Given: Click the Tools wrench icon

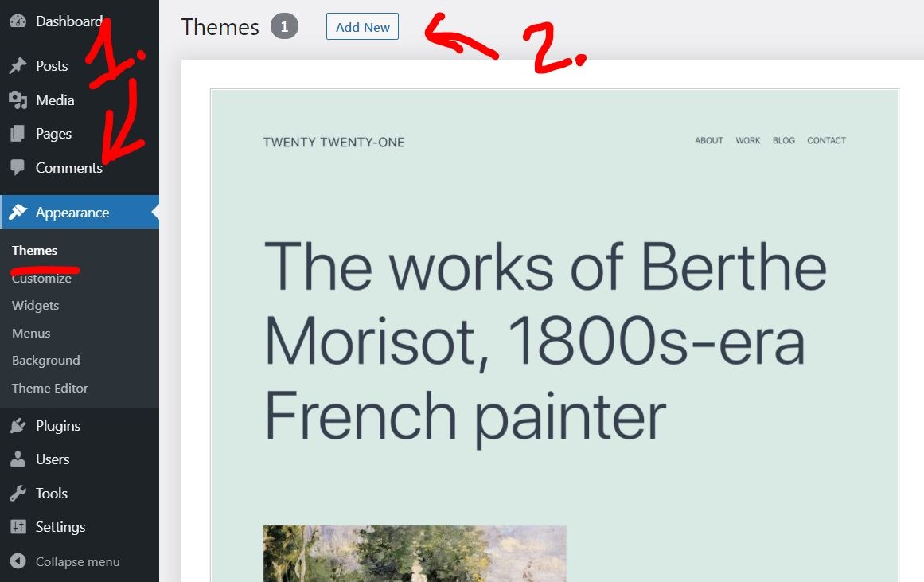Looking at the screenshot, I should pos(18,494).
